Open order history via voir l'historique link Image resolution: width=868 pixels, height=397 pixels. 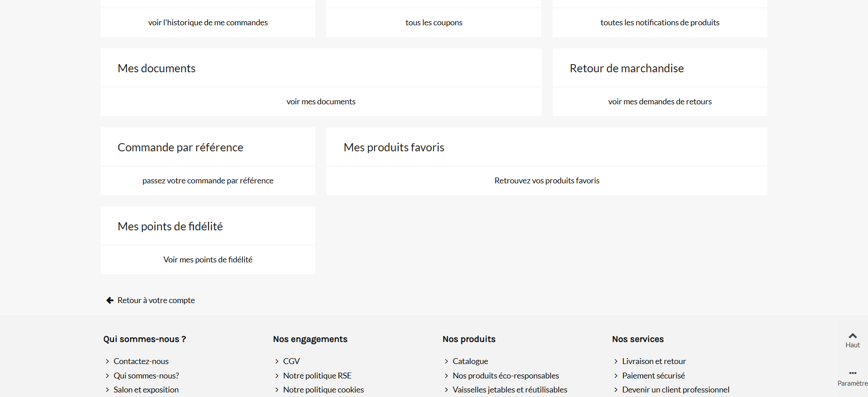coord(208,23)
